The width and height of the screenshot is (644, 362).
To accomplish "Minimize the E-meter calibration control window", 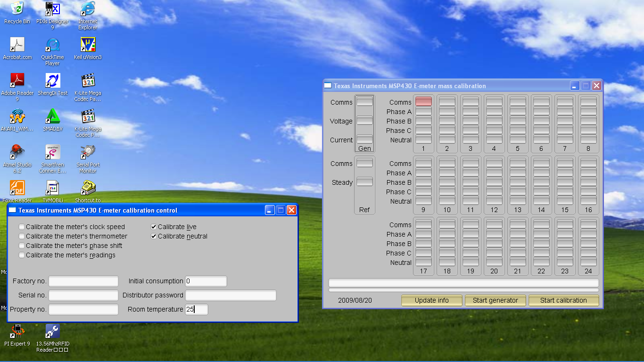I will 270,210.
